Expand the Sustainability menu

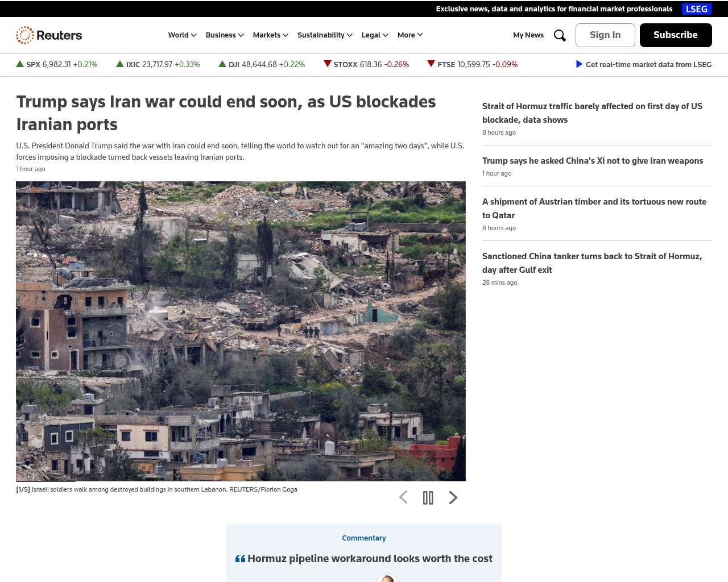(325, 35)
